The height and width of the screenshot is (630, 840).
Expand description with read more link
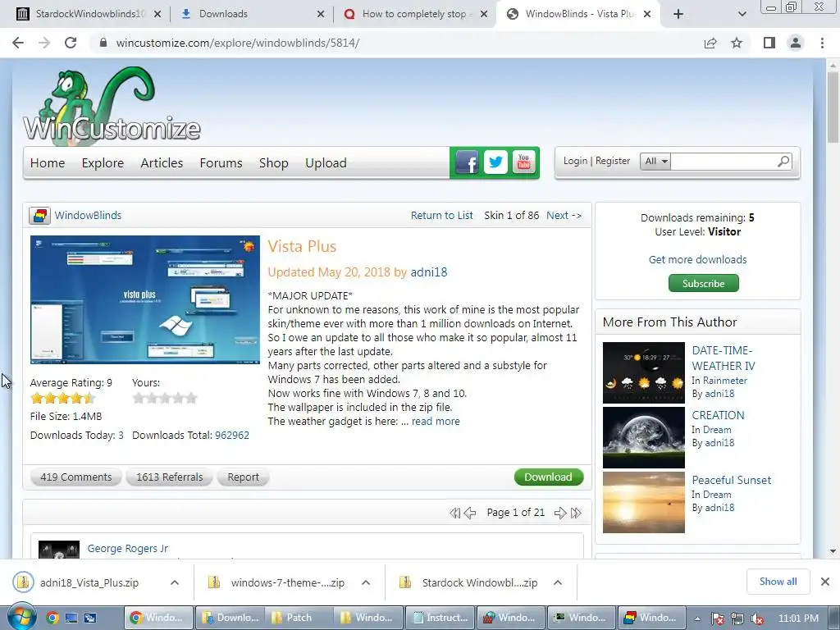pos(436,421)
